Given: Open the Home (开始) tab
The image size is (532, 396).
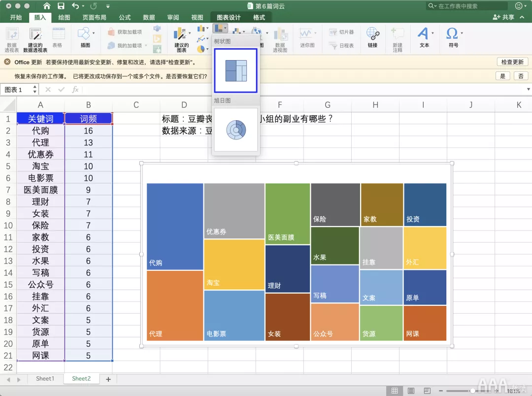Looking at the screenshot, I should (16, 17).
